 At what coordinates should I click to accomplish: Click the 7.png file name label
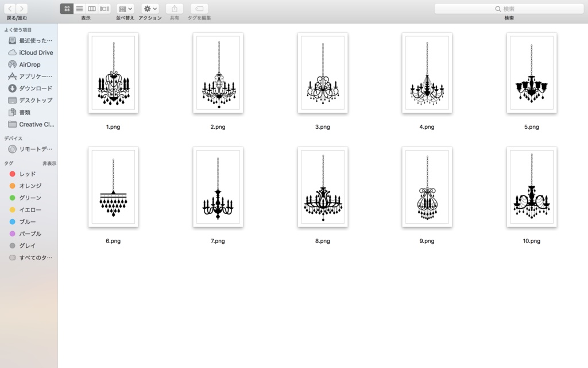pyautogui.click(x=218, y=241)
